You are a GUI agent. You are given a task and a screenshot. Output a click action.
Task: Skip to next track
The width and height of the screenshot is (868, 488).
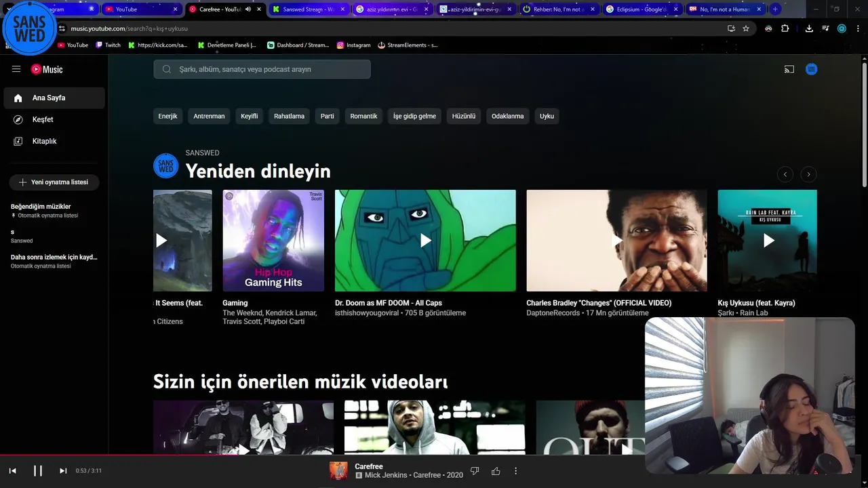(63, 470)
